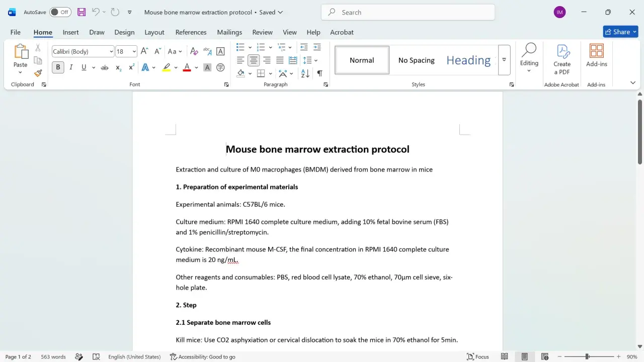Click the Copy icon in Clipboard group
The width and height of the screenshot is (644, 362).
(38, 60)
